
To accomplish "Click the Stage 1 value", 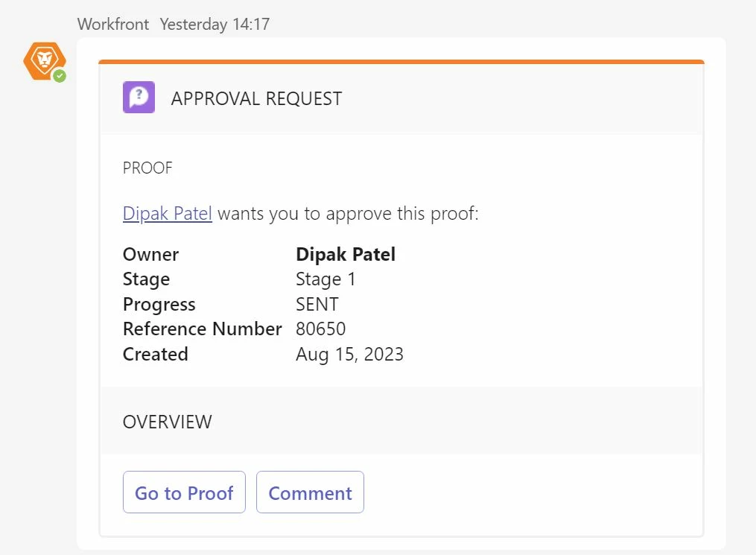I will 325,279.
